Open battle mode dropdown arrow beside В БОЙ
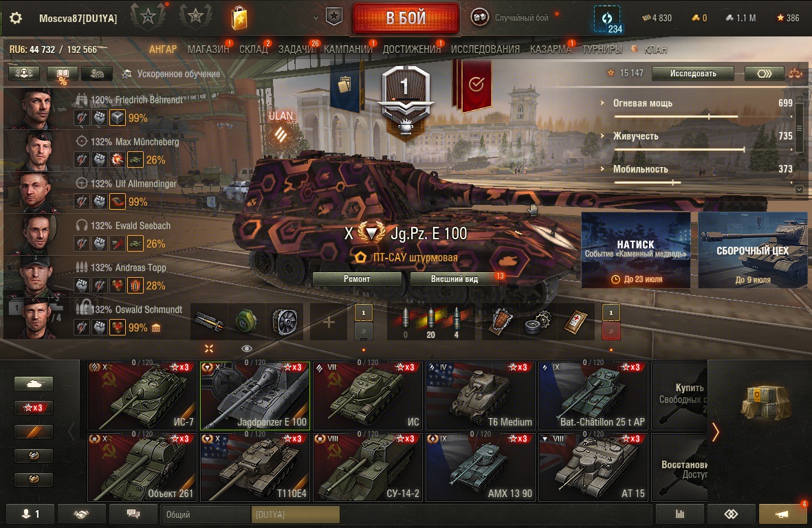 316,18
